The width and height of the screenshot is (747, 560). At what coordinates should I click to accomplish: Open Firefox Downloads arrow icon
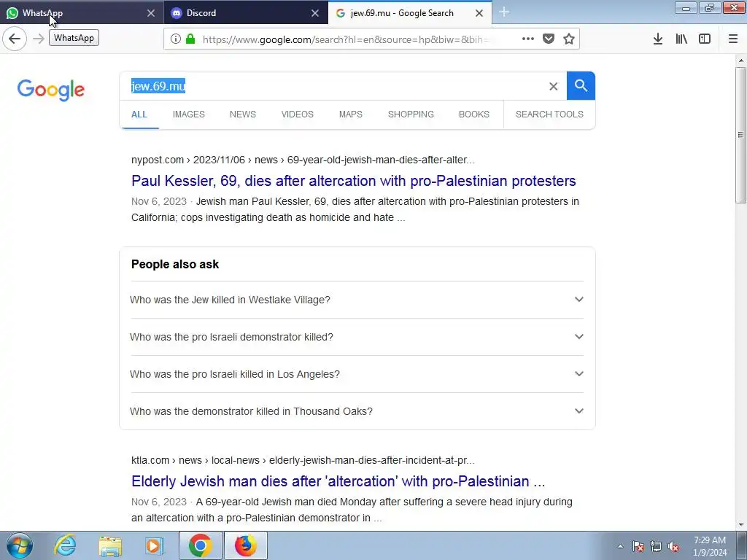[658, 39]
